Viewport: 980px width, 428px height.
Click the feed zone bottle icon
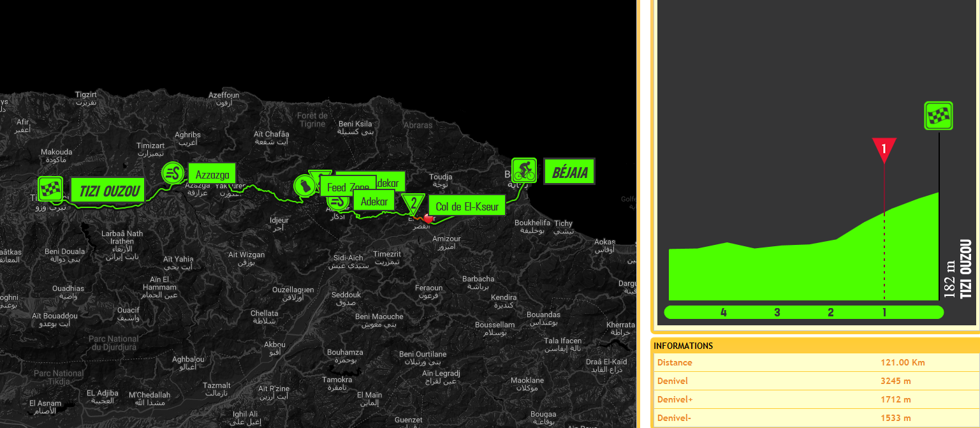coord(304,186)
